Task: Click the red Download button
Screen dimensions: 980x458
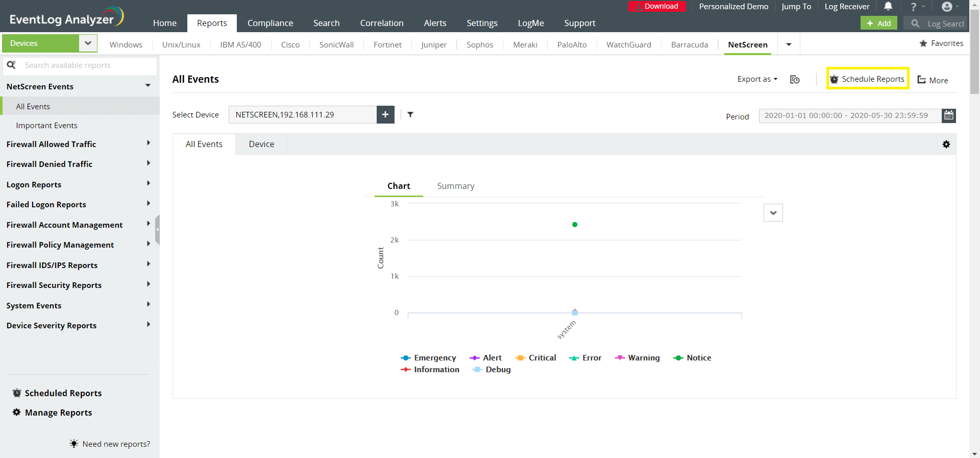Action: point(657,6)
